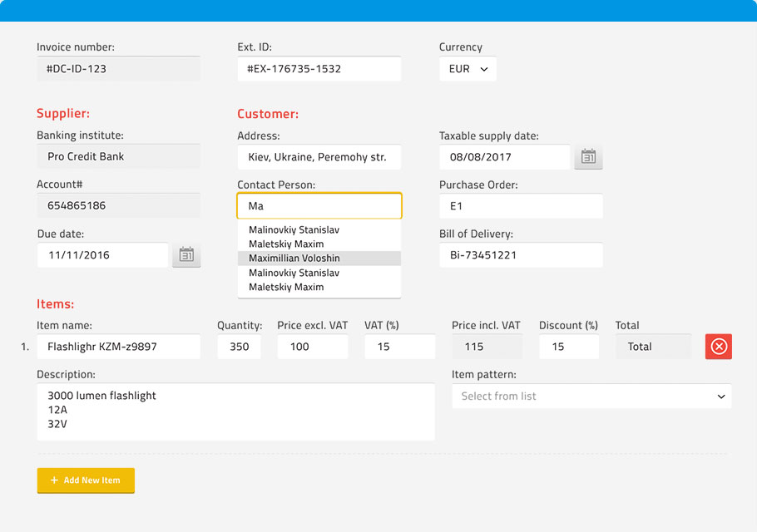757x532 pixels.
Task: Pick the Maletskiy Maxim suggestion just above Maximillian Voloshin
Action: click(x=319, y=244)
